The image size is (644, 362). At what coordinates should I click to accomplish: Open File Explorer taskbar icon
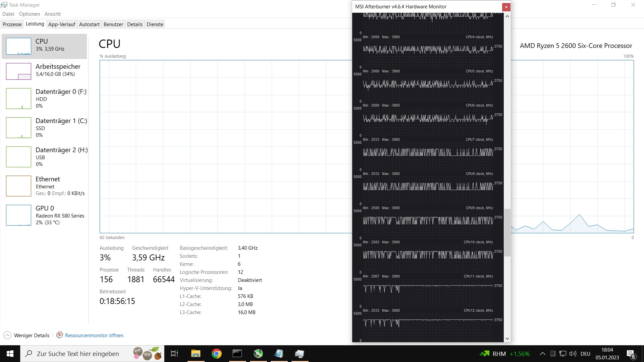tap(196, 354)
